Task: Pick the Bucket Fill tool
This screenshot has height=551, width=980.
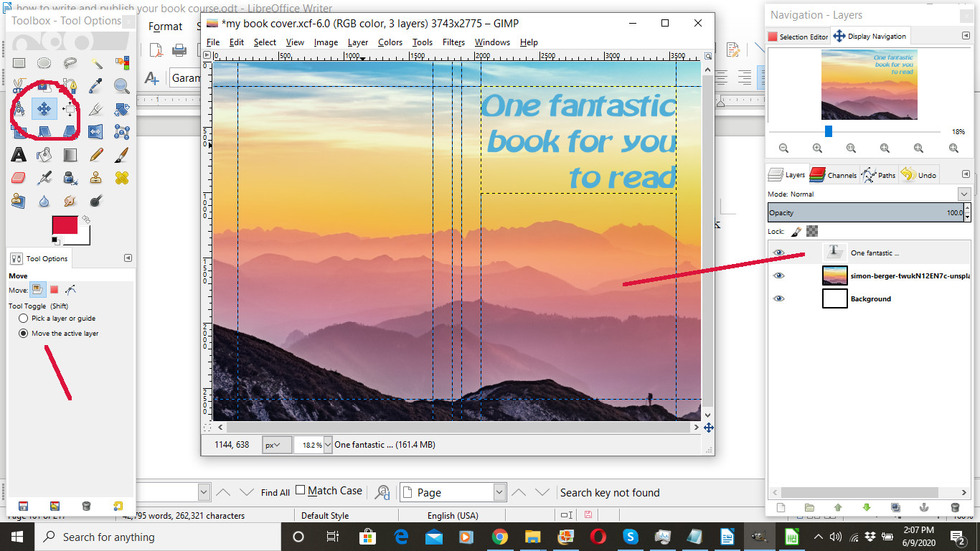Action: [x=44, y=154]
